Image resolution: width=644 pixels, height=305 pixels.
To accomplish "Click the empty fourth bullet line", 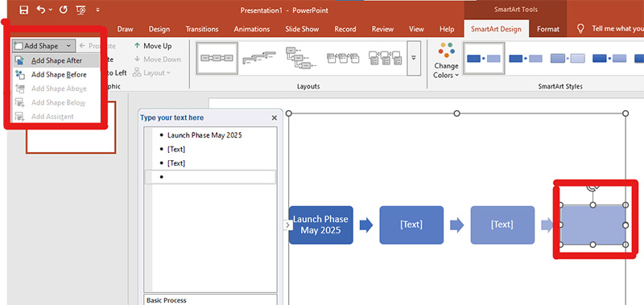I will [210, 177].
